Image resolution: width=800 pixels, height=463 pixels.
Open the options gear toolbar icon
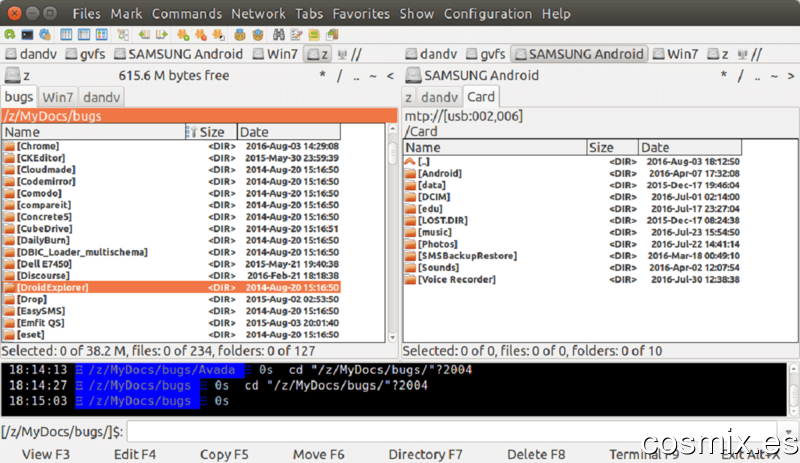[45, 35]
